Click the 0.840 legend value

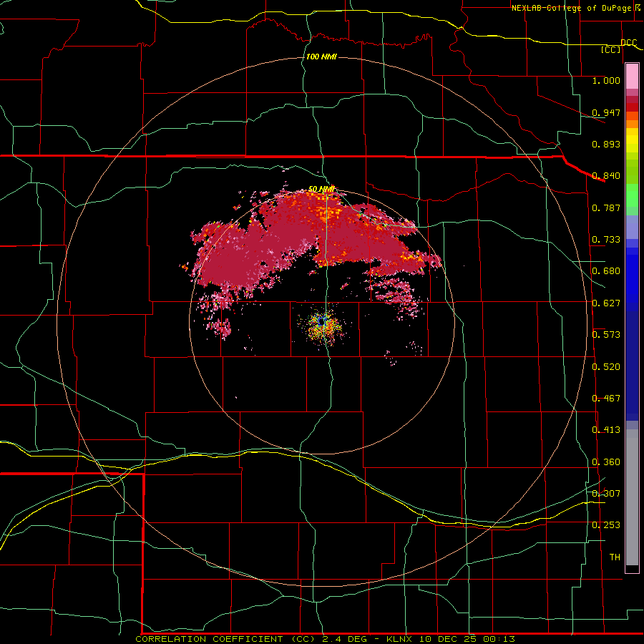(606, 176)
